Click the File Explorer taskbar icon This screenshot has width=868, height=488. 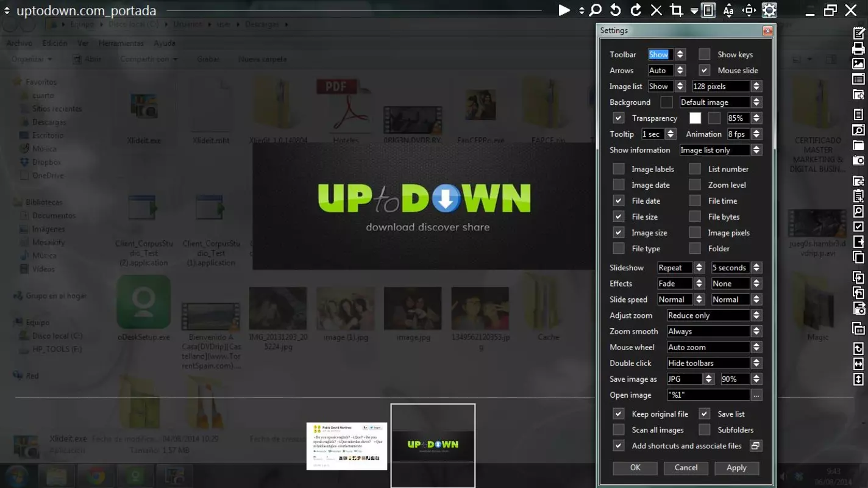coord(56,476)
